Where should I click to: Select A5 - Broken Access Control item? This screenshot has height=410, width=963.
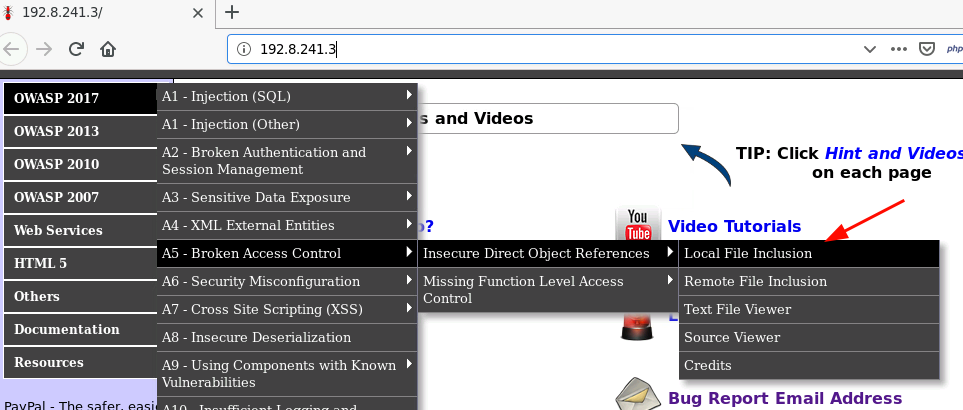tap(287, 253)
